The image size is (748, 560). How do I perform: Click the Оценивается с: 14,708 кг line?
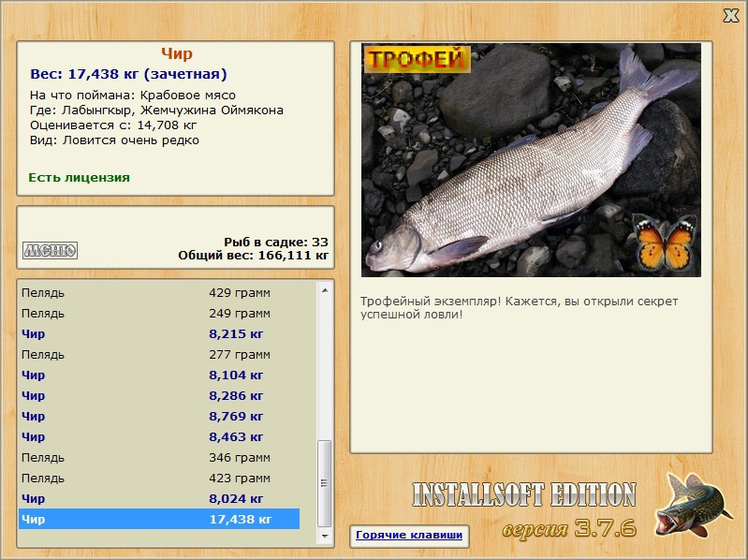pyautogui.click(x=113, y=125)
